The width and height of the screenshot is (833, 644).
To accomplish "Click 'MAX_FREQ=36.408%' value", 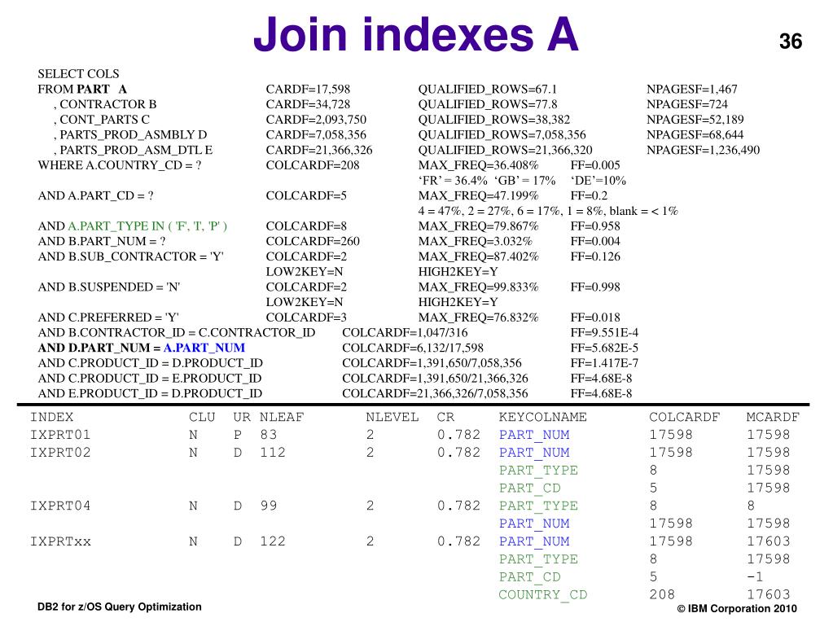I will point(478,165).
